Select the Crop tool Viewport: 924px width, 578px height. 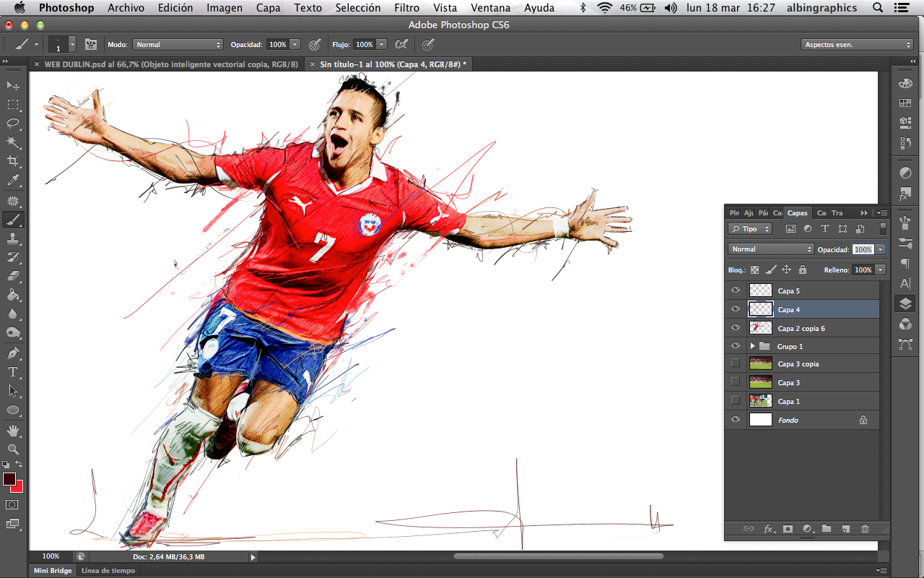coord(13,160)
